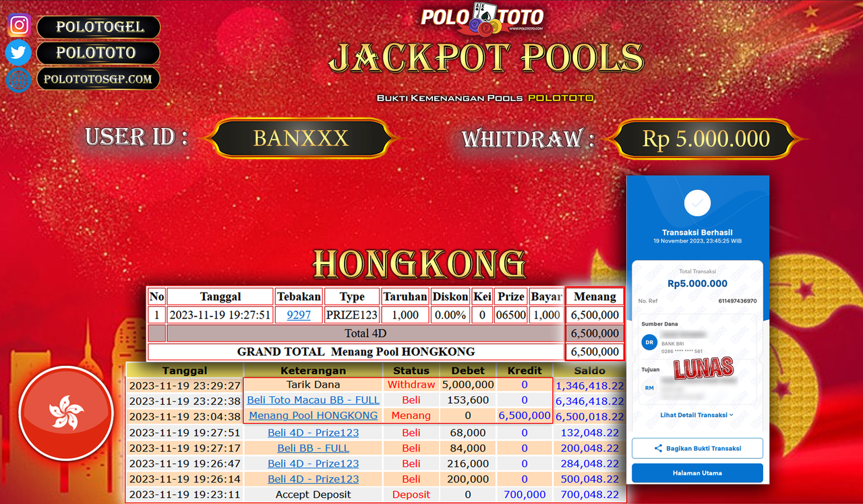Click the DR Bank BRI avatar icon

tap(648, 342)
